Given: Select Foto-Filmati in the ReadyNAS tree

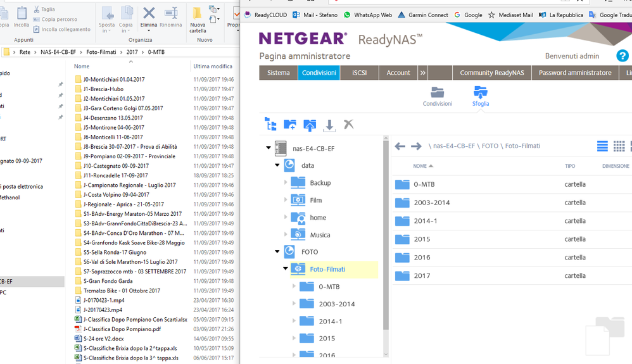Looking at the screenshot, I should click(x=327, y=269).
